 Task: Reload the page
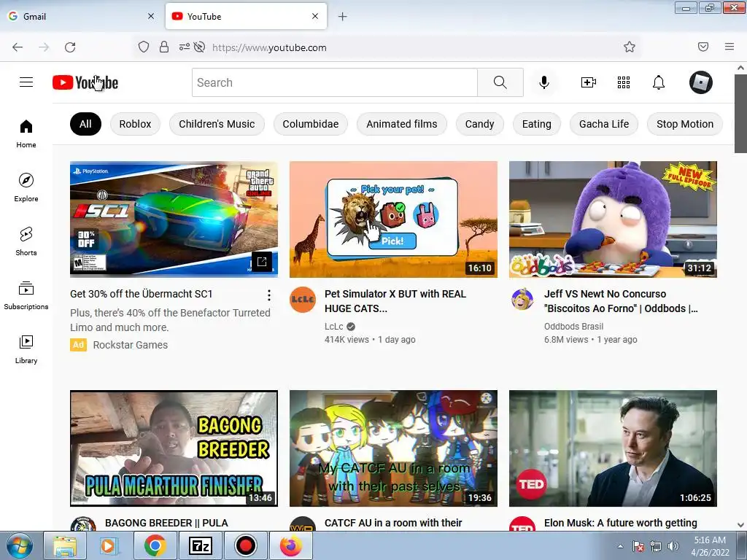pyautogui.click(x=70, y=47)
